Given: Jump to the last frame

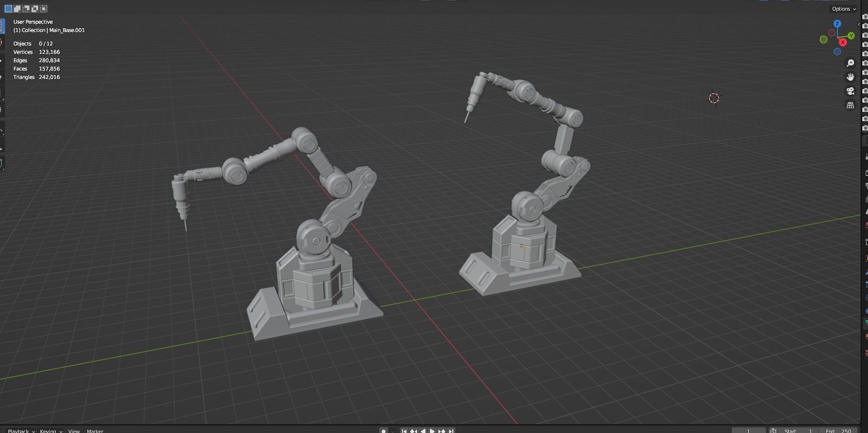Looking at the screenshot, I should 450,431.
